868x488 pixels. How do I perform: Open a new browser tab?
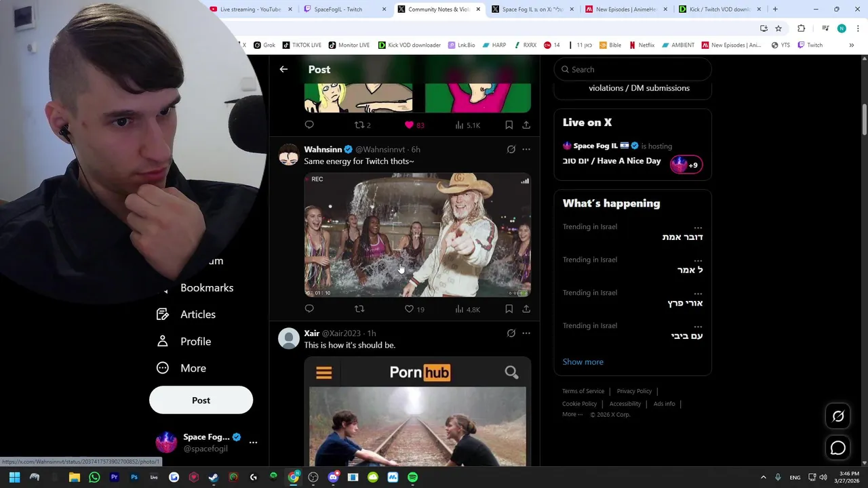[775, 9]
